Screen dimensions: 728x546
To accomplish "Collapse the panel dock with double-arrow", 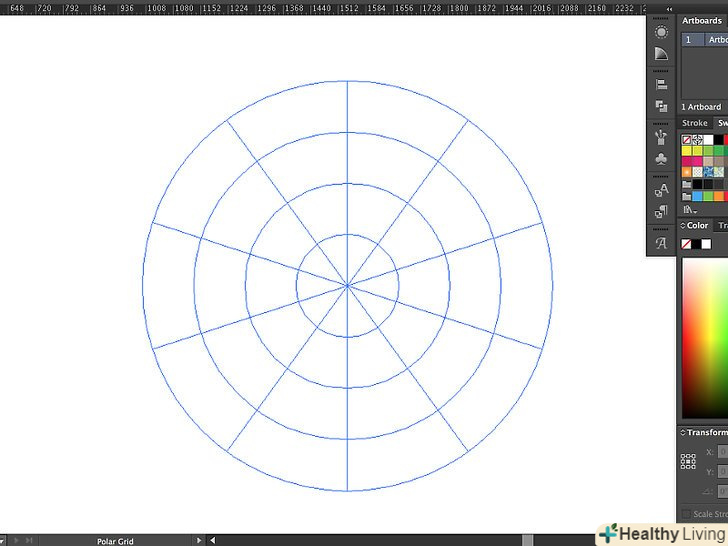I will point(669,9).
